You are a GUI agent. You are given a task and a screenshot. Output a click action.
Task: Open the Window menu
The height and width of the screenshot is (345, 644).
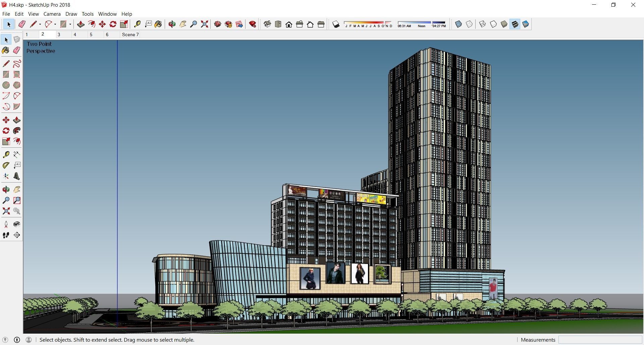(x=107, y=14)
